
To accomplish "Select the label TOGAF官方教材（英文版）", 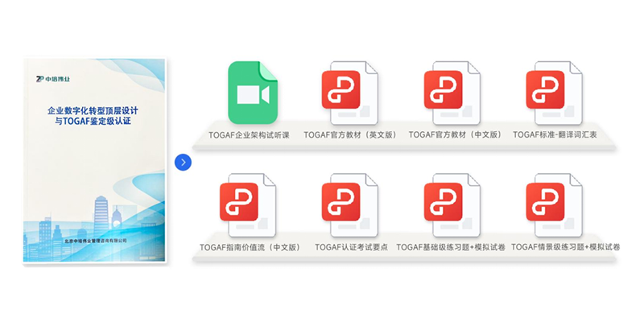I will pyautogui.click(x=351, y=134).
